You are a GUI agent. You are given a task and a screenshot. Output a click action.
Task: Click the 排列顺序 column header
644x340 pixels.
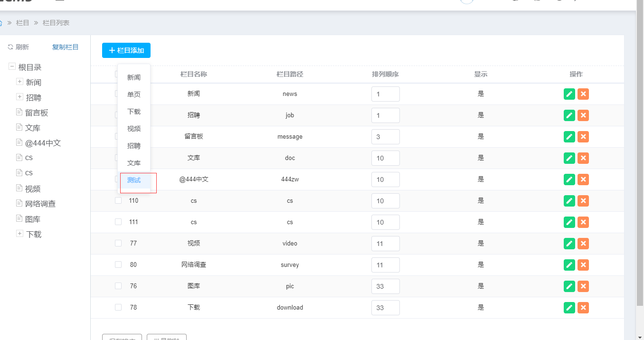click(x=385, y=74)
